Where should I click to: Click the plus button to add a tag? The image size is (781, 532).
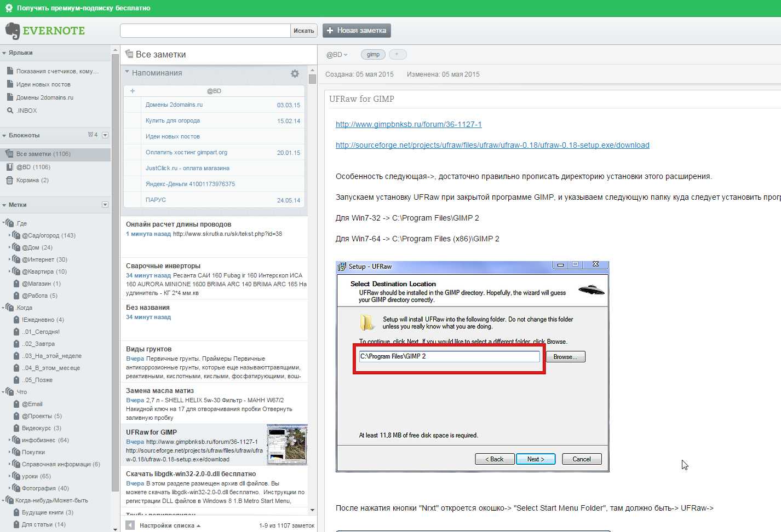point(397,54)
